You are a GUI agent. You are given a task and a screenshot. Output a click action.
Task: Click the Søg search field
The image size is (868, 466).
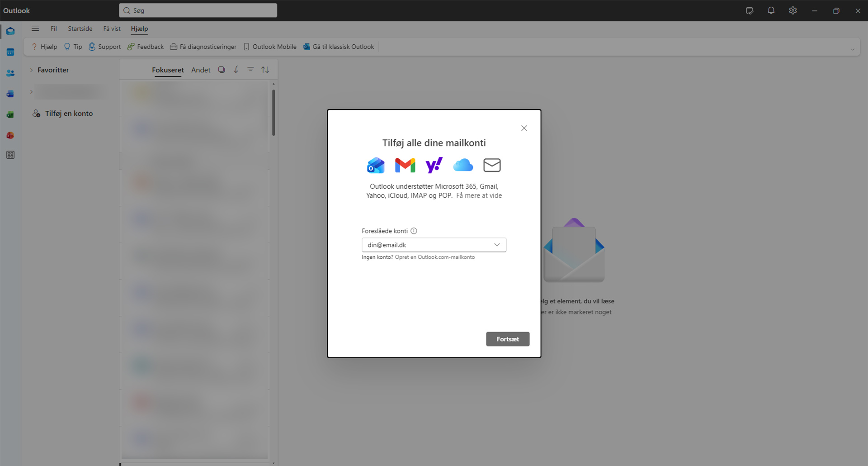click(x=198, y=10)
